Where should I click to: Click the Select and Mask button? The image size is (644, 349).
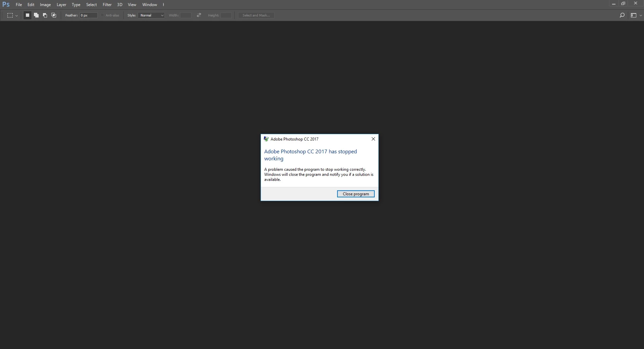point(256,15)
